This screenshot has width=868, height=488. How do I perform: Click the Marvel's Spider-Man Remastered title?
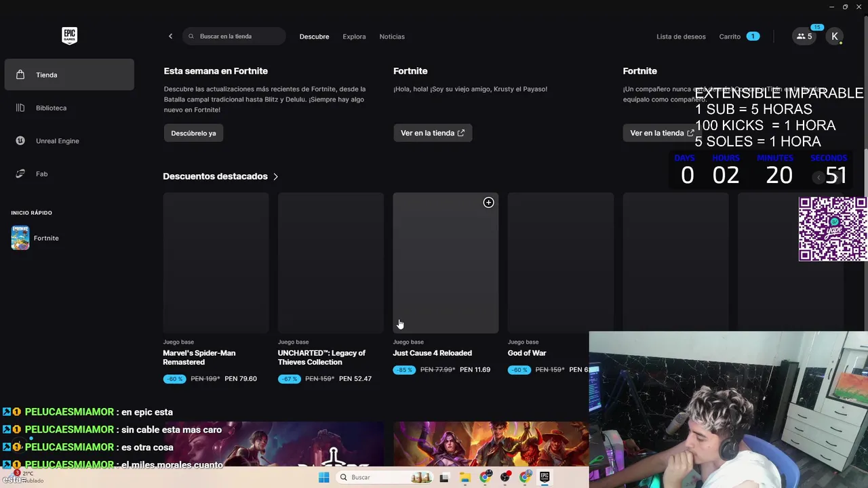(199, 357)
